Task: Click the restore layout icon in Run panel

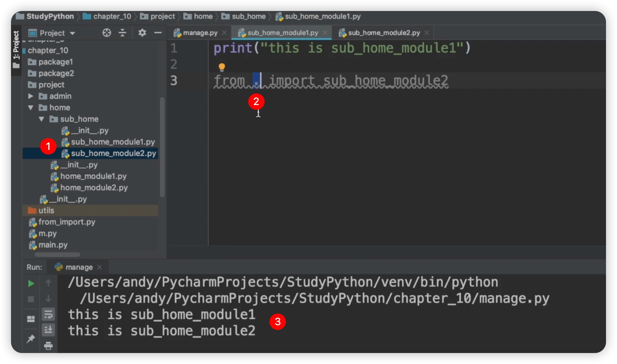Action: coord(31,319)
